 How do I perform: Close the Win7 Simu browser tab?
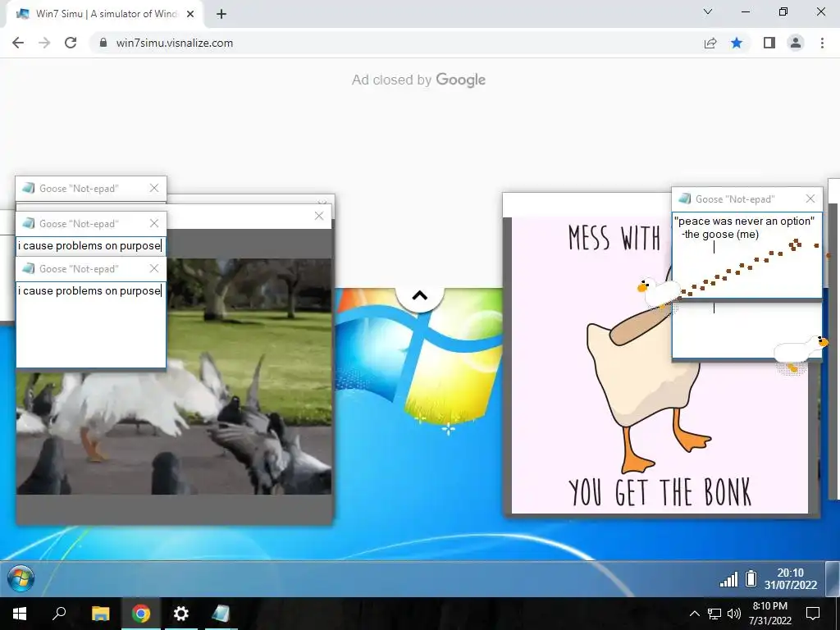click(190, 14)
